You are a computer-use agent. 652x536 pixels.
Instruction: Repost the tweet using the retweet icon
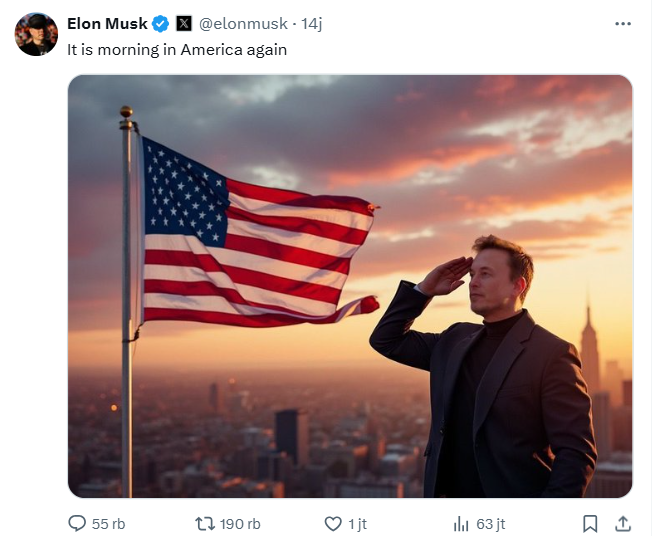pyautogui.click(x=204, y=523)
